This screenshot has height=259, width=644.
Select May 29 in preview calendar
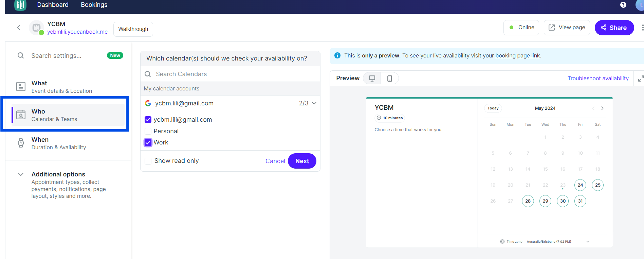pyautogui.click(x=545, y=201)
